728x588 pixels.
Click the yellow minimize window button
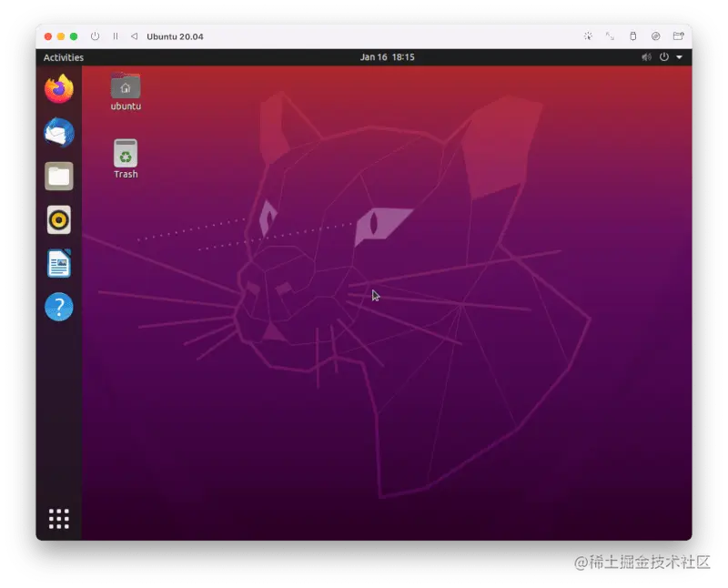point(61,36)
